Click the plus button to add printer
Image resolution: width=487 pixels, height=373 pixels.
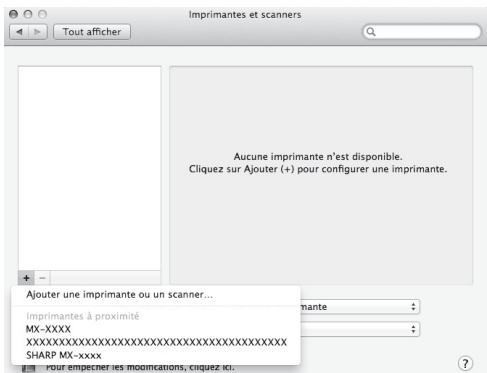[x=26, y=278]
